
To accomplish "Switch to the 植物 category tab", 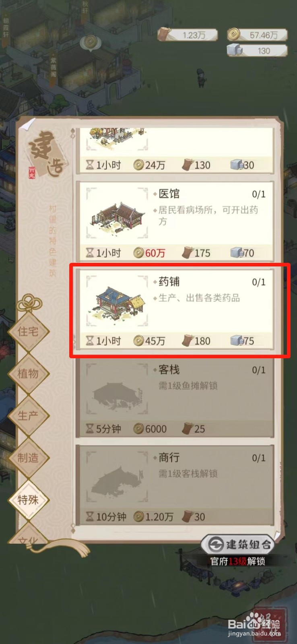I will 29,374.
